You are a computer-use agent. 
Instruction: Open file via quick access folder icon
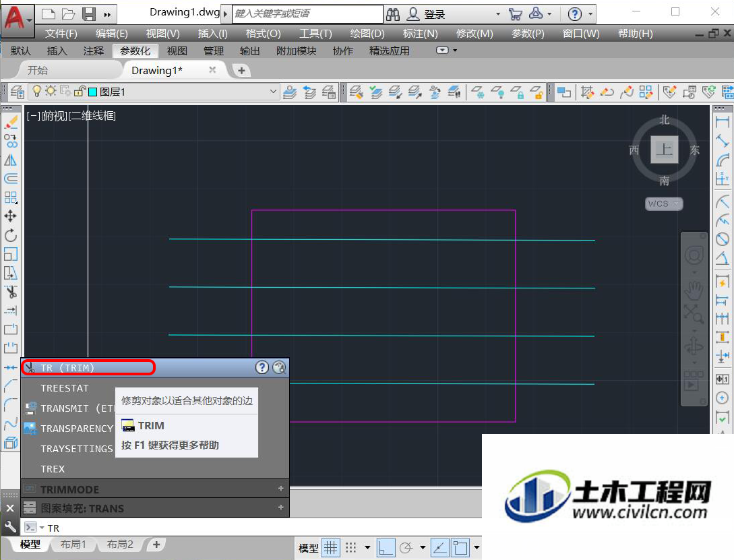pyautogui.click(x=68, y=14)
